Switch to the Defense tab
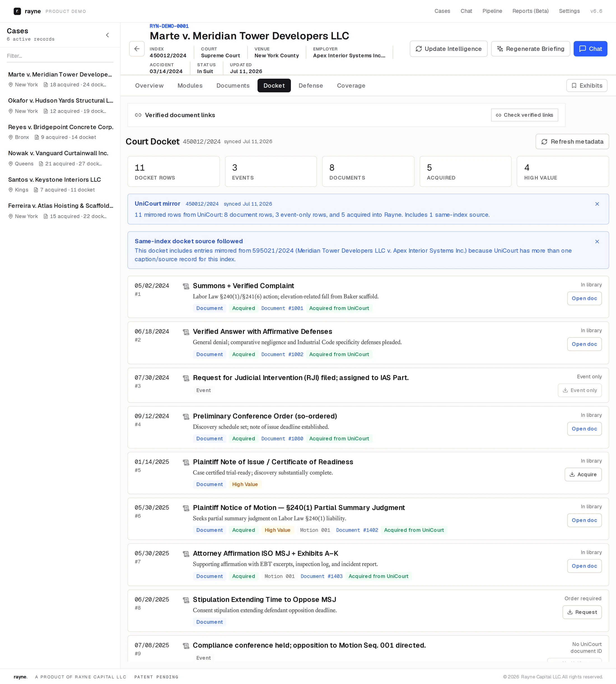This screenshot has width=616, height=684. coord(311,86)
